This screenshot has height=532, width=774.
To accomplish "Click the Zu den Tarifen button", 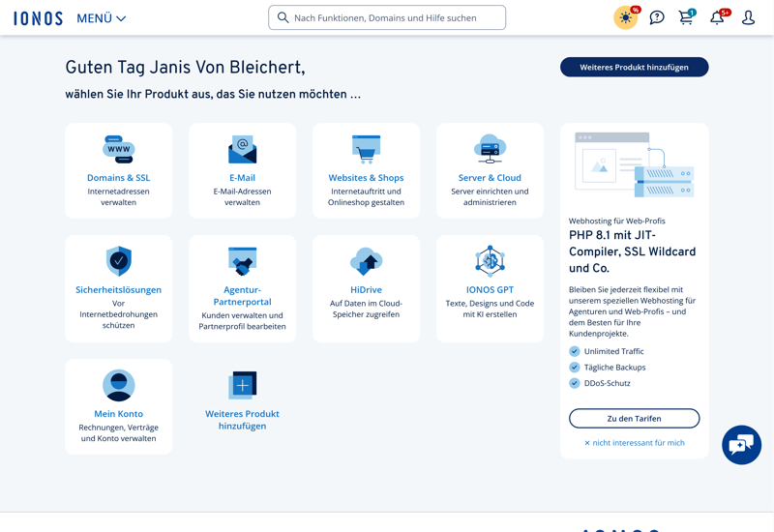I will point(635,419).
